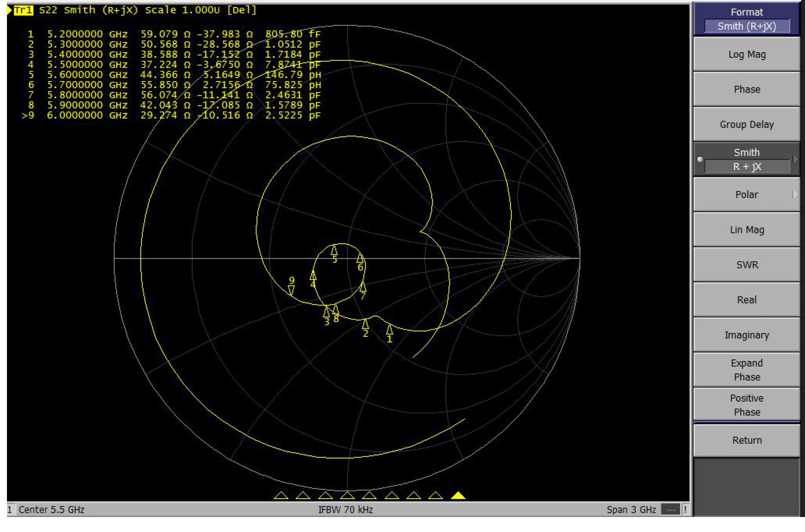805x532 pixels.
Task: Click the Tr1 active trace label
Action: [23, 10]
